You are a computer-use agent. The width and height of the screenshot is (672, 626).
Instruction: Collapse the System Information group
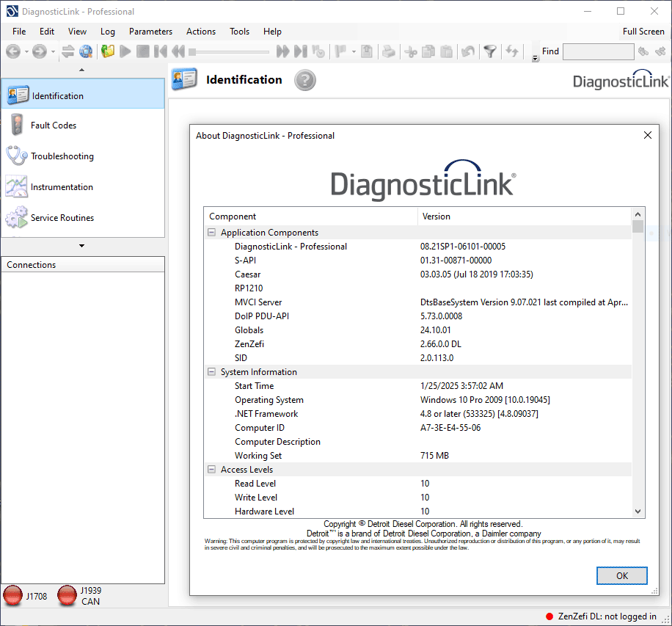(211, 372)
